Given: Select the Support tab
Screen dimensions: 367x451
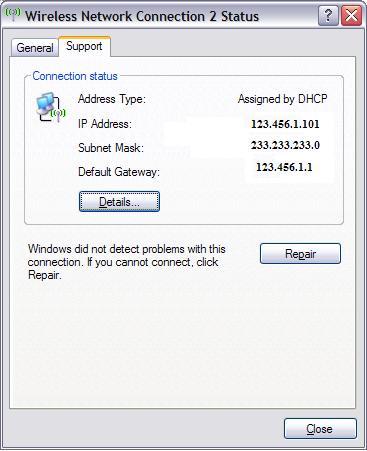Looking at the screenshot, I should pyautogui.click(x=84, y=46).
